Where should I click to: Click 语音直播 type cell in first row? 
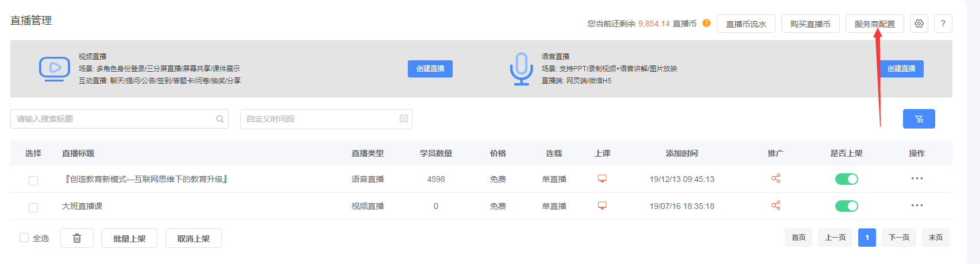point(368,179)
